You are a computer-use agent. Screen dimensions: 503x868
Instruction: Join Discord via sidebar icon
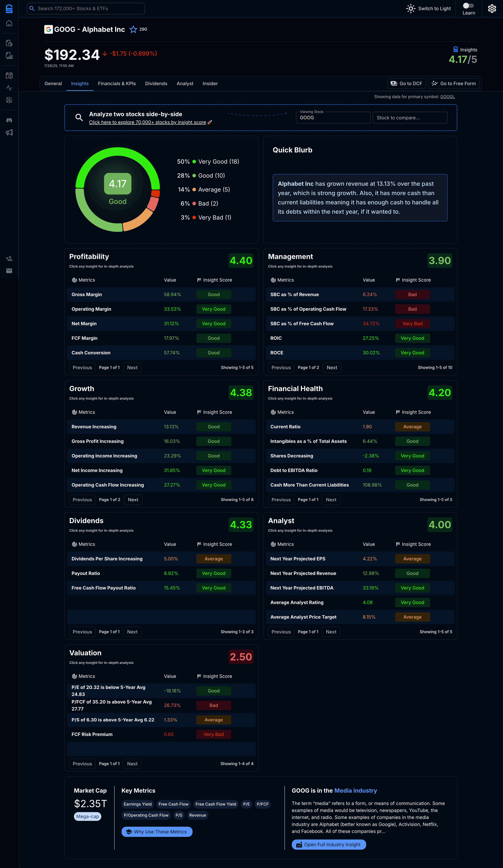[9, 120]
